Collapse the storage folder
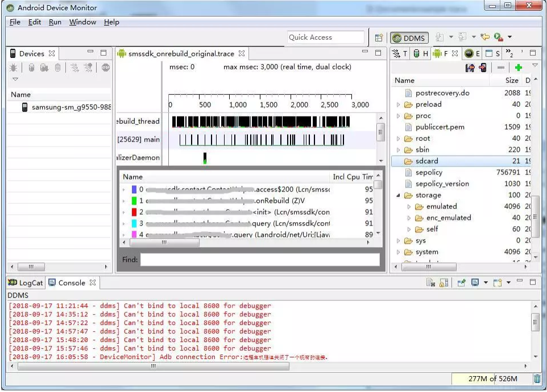 [x=398, y=195]
